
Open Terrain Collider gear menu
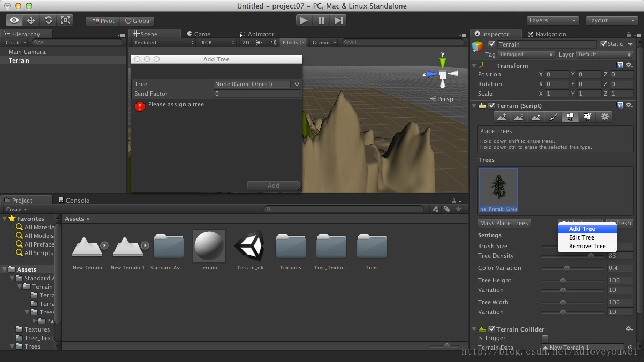629,329
